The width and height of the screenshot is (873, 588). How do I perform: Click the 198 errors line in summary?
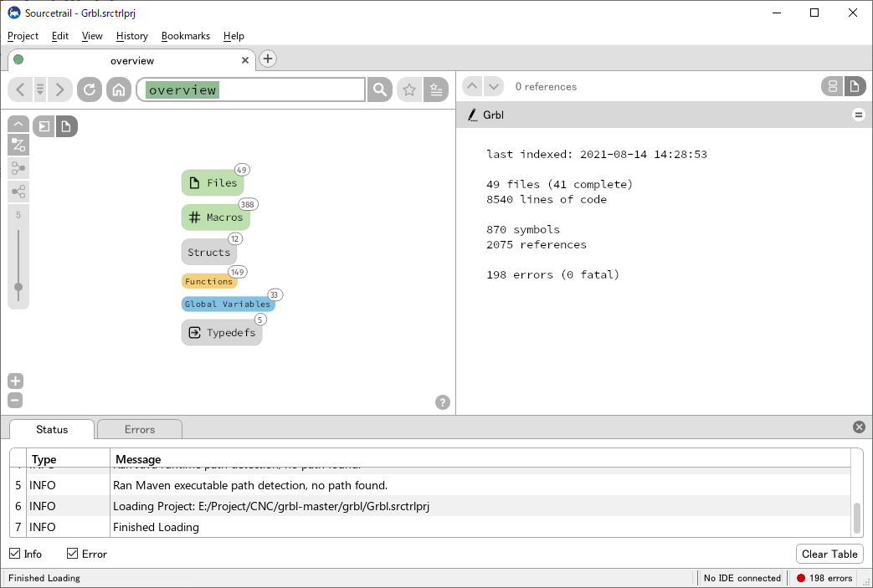[553, 274]
